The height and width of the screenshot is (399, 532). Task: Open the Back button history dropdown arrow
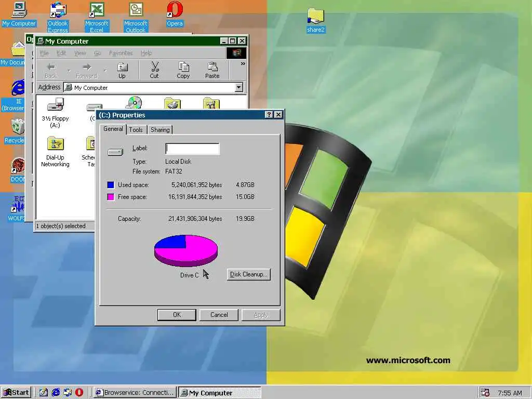pos(69,71)
